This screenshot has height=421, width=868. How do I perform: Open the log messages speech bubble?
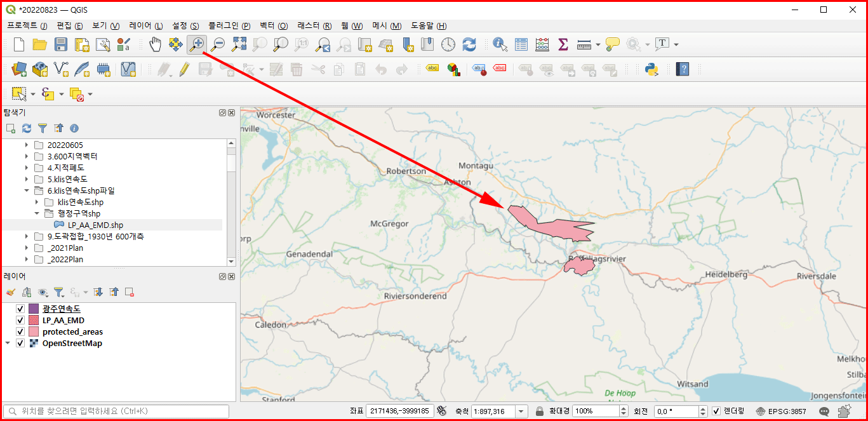(824, 411)
